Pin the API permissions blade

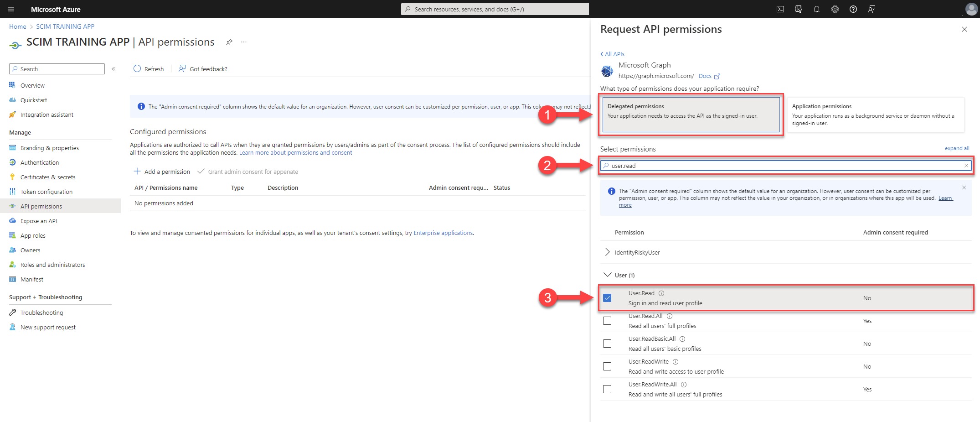coord(229,42)
